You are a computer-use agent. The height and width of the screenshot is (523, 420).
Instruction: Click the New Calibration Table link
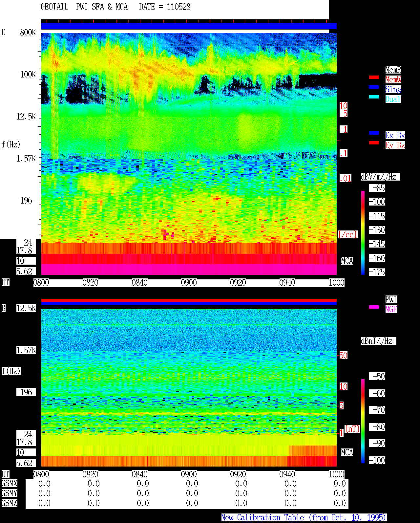coord(304,517)
